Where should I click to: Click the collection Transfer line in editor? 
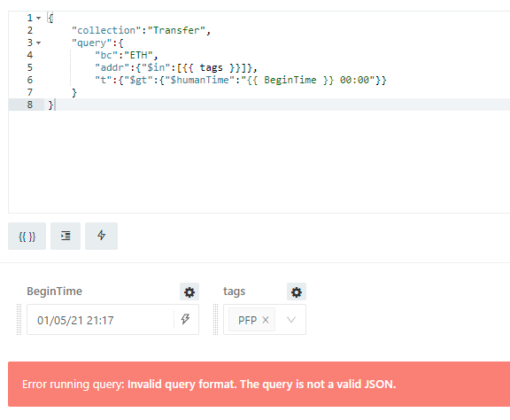coord(141,30)
